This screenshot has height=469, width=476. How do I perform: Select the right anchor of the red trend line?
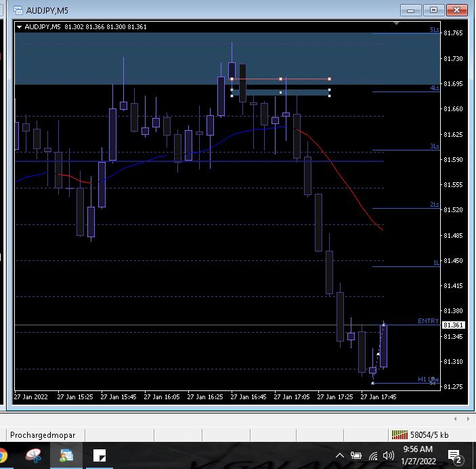[x=329, y=79]
